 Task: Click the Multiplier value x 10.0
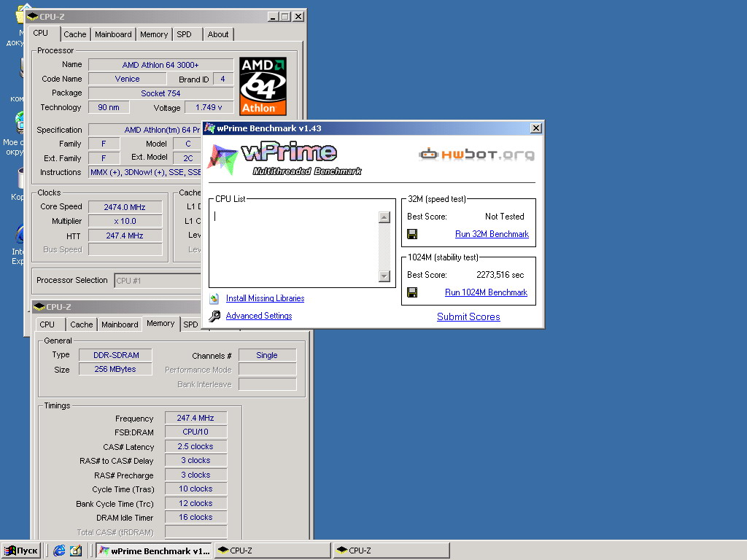[x=125, y=221]
